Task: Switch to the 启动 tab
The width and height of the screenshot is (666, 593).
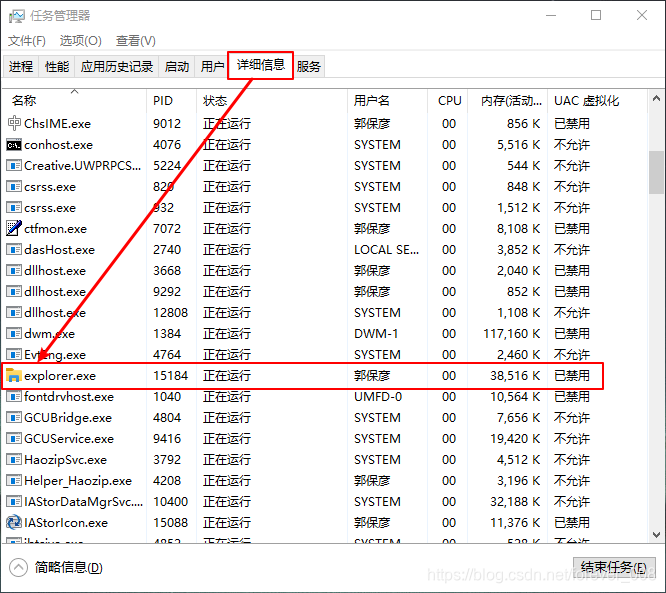Action: click(177, 67)
